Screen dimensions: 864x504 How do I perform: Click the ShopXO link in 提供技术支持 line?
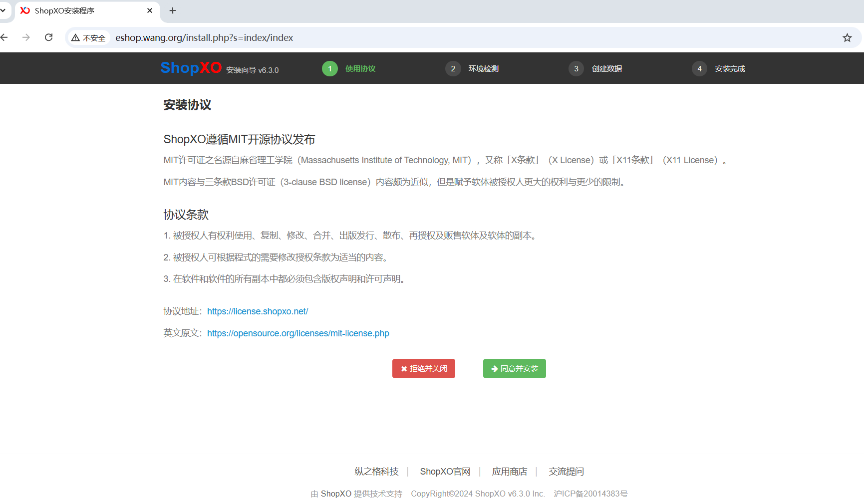pos(336,494)
